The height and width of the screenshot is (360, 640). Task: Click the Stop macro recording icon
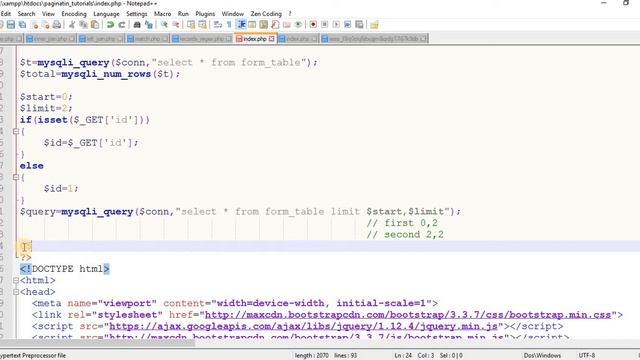pyautogui.click(x=324, y=25)
